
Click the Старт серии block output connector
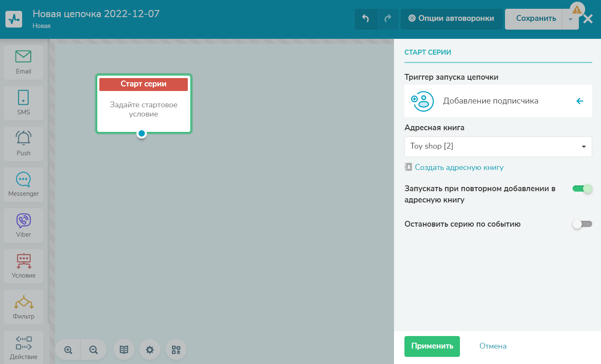click(142, 134)
